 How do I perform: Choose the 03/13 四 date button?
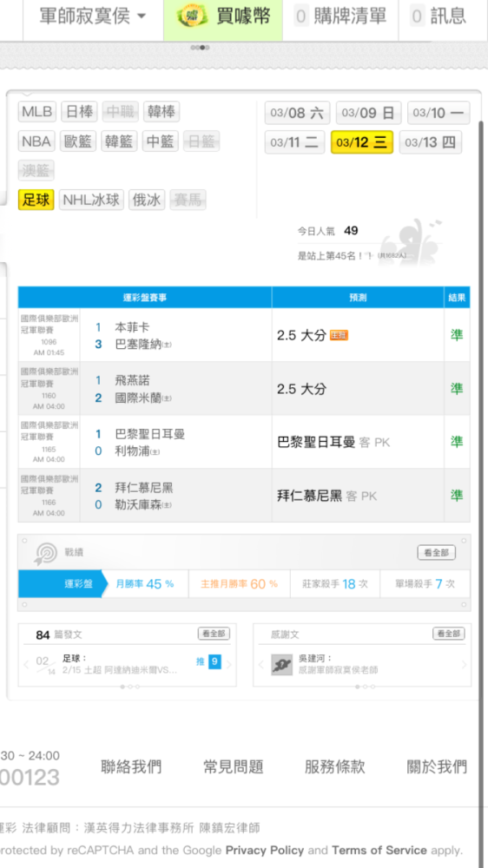pos(430,142)
